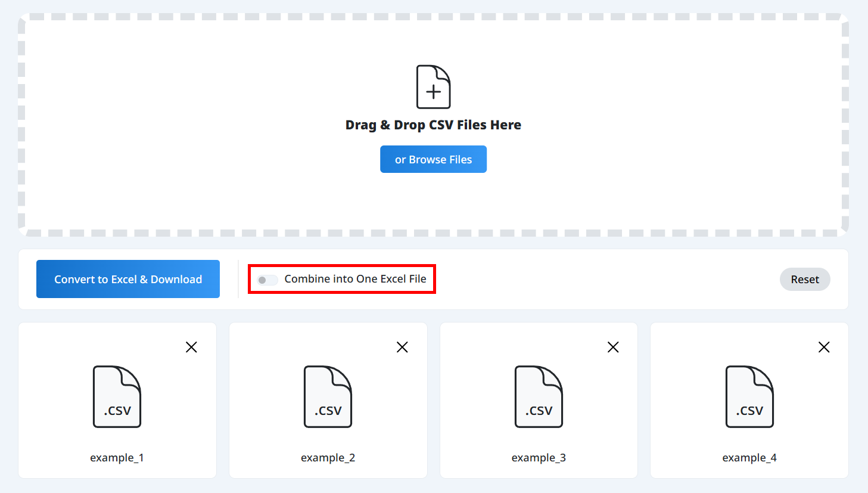Select the example_4 CSV document icon

pos(749,396)
